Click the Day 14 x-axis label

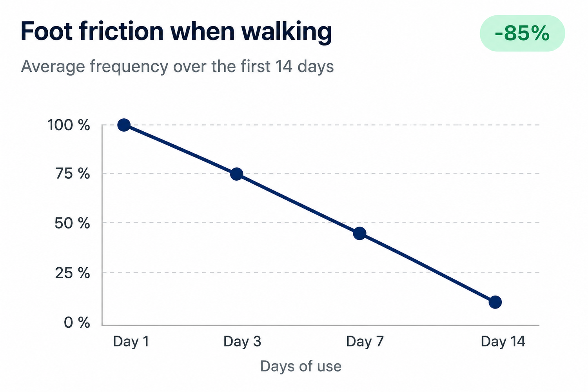click(503, 341)
